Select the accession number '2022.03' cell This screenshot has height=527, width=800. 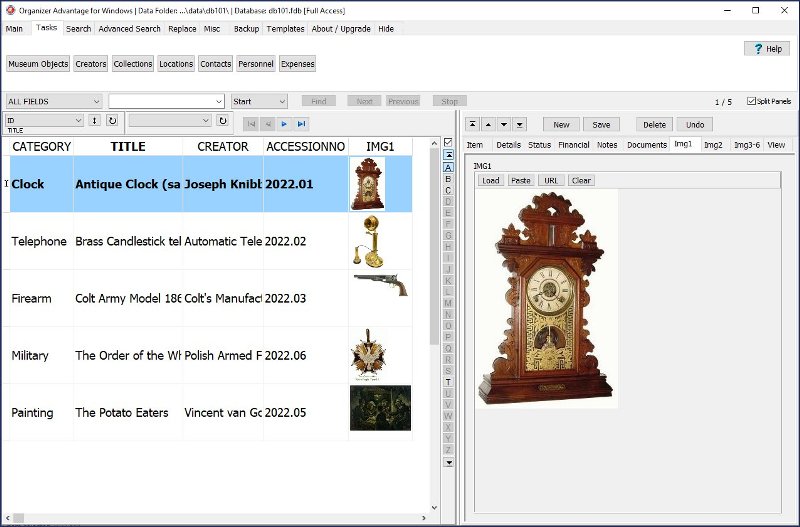[x=306, y=298]
